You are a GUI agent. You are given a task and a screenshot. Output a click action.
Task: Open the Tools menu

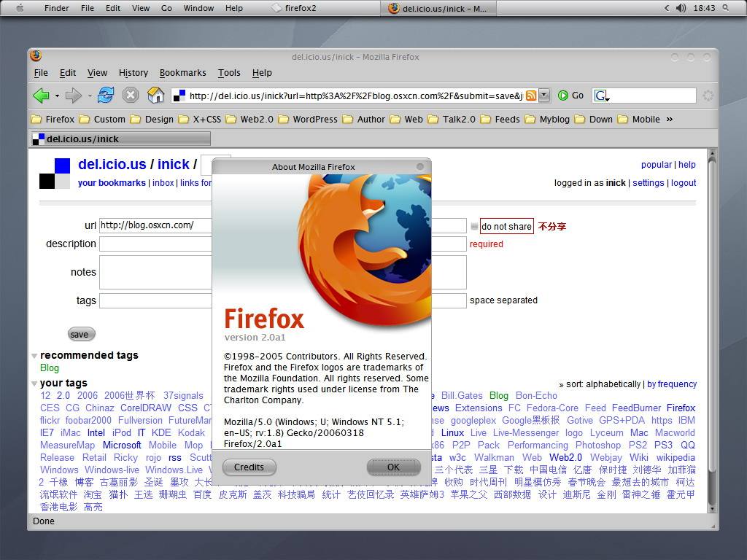click(229, 73)
